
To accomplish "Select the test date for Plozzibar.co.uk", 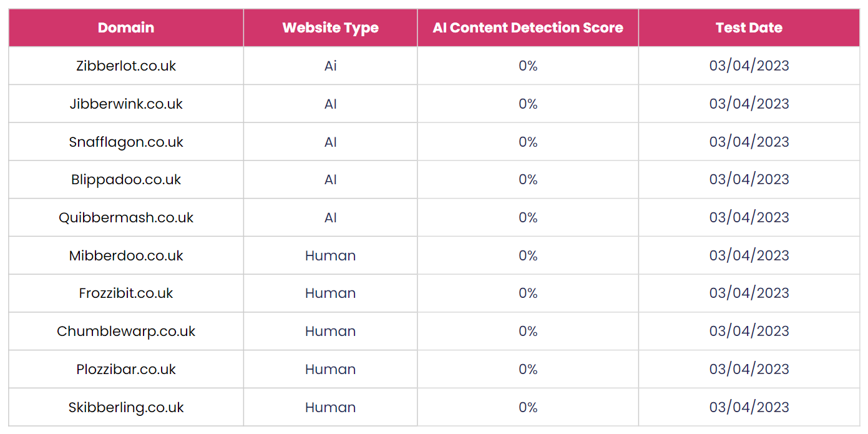I will coord(749,369).
